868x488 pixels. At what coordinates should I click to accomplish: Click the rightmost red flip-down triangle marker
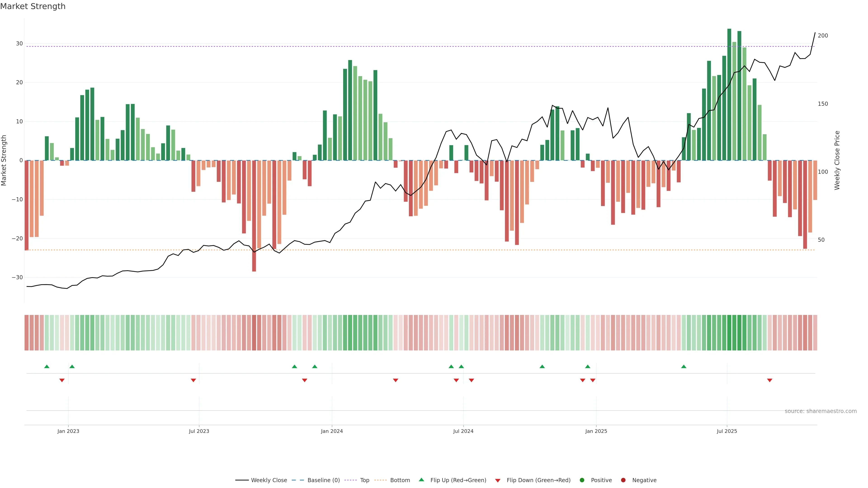(770, 380)
